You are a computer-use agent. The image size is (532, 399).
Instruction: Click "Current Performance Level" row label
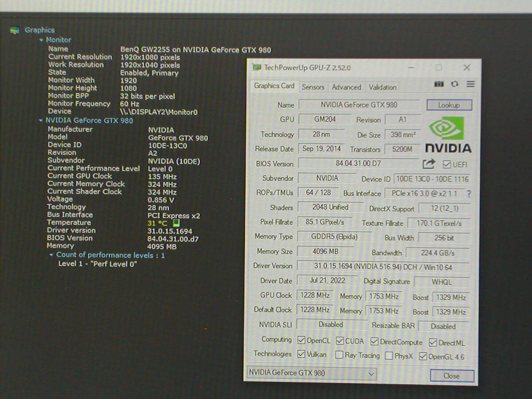pyautogui.click(x=94, y=168)
